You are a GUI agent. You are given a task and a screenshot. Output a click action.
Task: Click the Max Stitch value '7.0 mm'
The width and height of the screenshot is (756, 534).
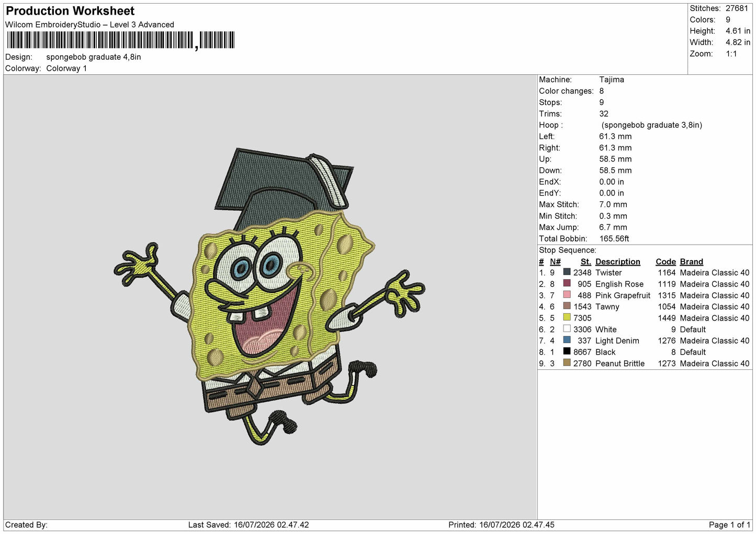tap(613, 204)
